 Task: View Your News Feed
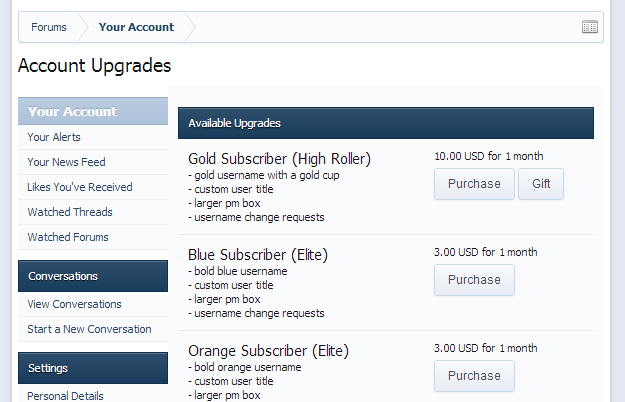[66, 162]
